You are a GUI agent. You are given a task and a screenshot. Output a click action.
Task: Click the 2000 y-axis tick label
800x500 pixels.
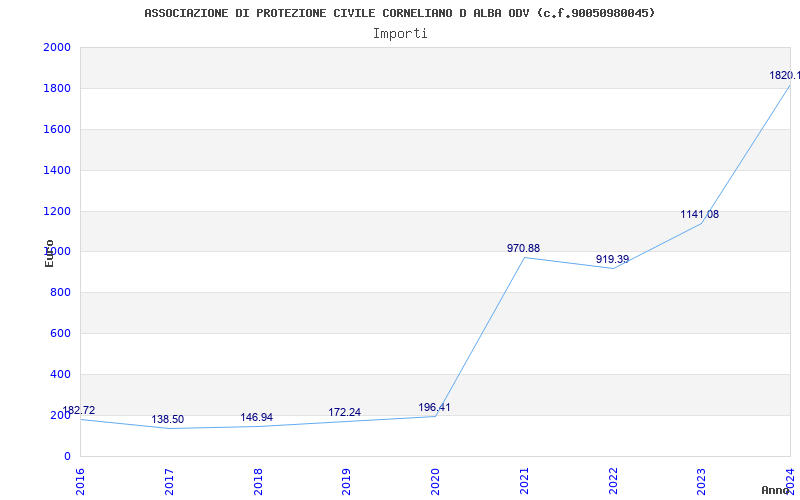click(x=57, y=47)
